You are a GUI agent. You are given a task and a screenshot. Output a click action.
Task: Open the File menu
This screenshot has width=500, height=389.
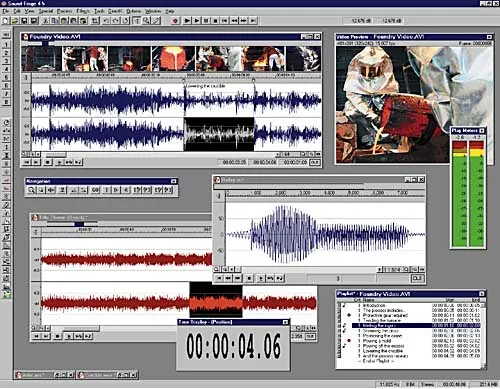(5, 11)
